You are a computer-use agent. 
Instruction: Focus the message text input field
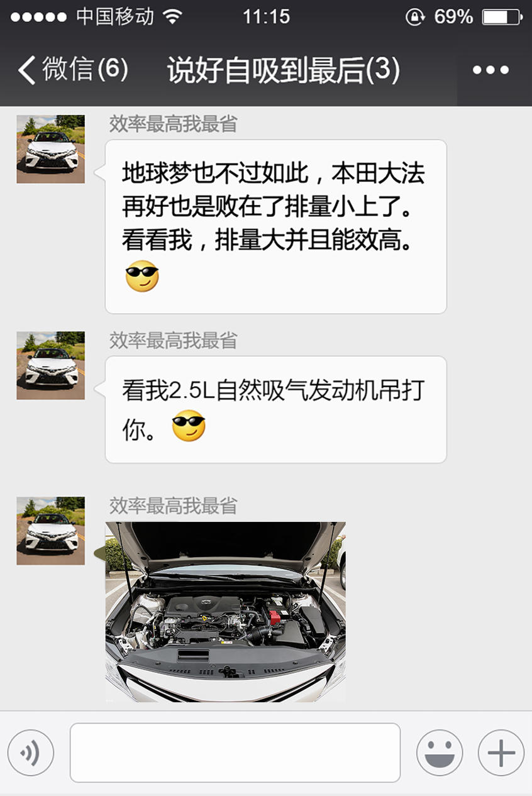(x=235, y=753)
